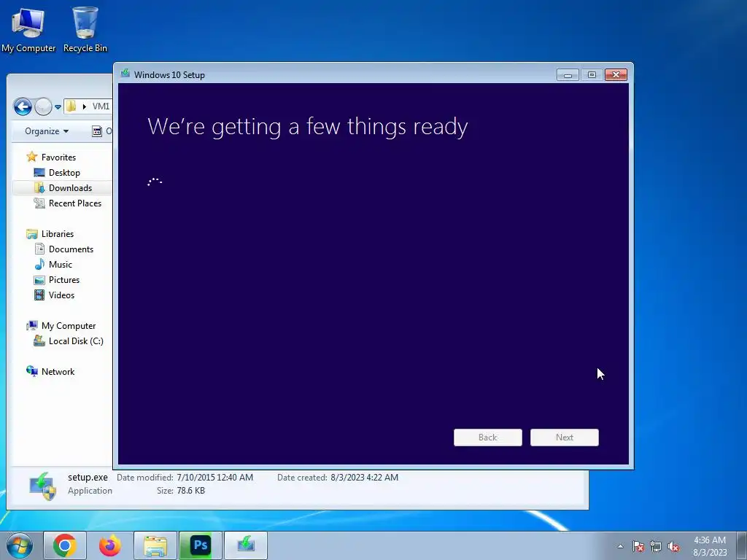Open Downloads folder in navigation pane
747x560 pixels.
click(x=70, y=187)
